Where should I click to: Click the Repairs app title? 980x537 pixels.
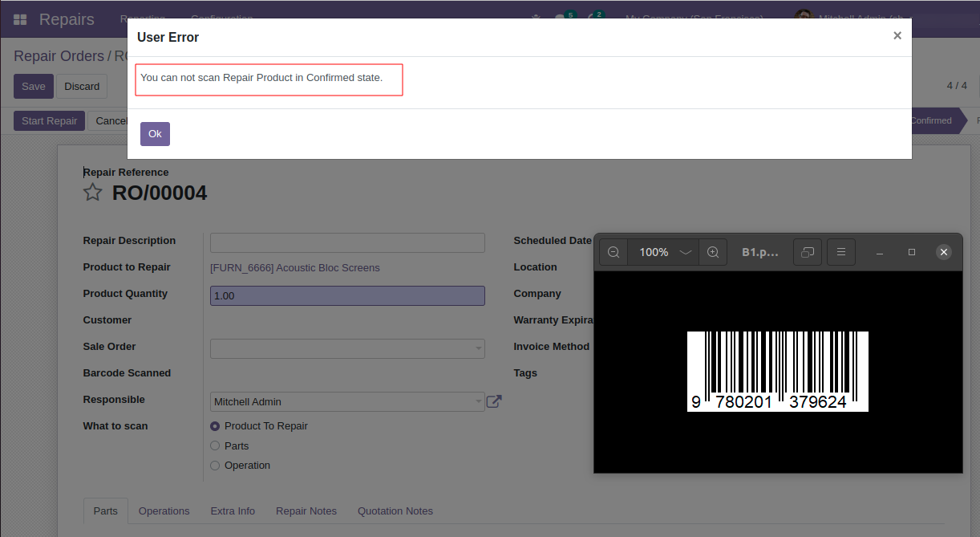click(x=67, y=19)
